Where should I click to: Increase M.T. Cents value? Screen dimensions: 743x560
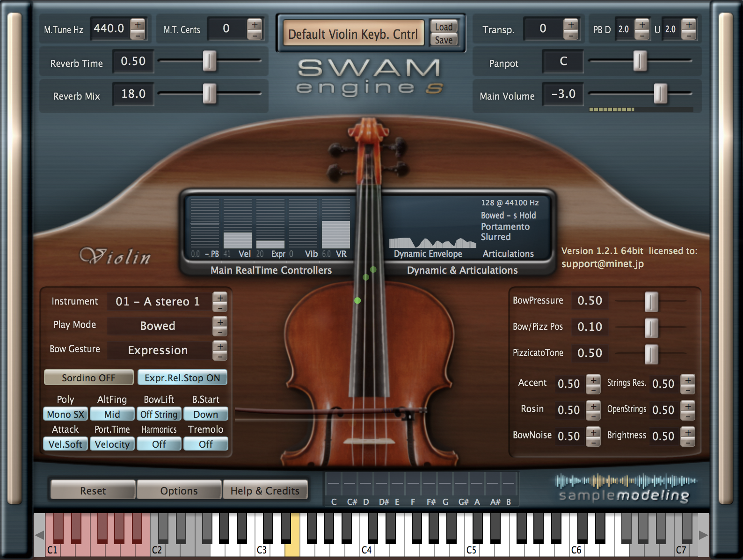(255, 24)
